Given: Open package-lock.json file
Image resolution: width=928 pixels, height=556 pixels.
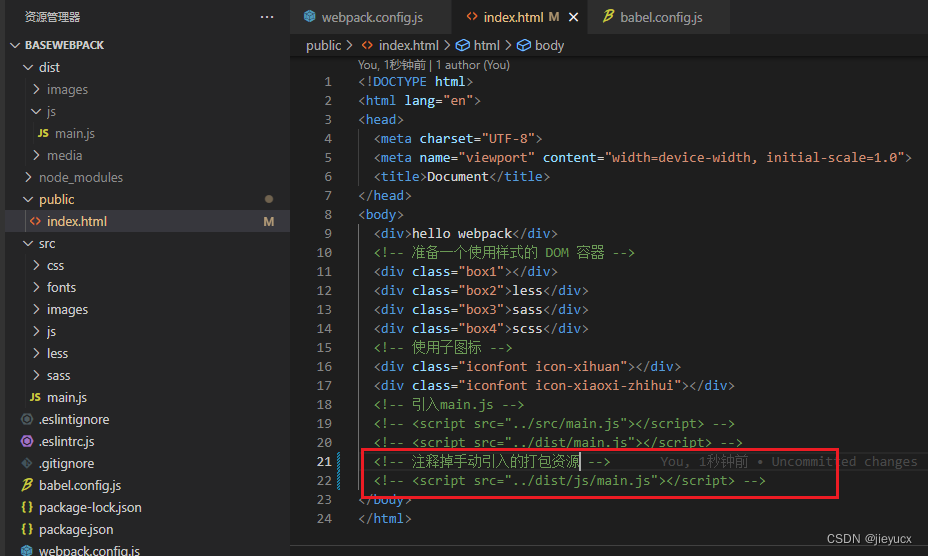Looking at the screenshot, I should pos(90,507).
